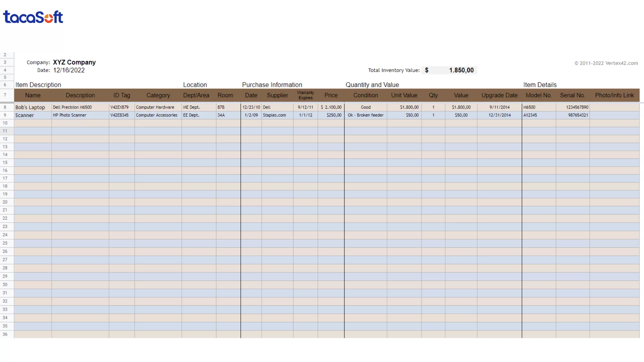Open the Vertex42.com copyright link
Screen dimensions: 644x362
point(606,63)
